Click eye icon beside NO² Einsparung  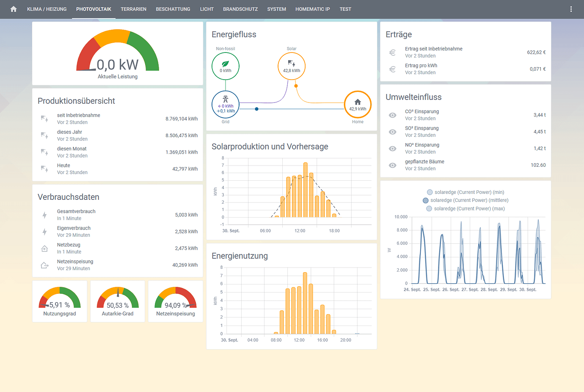pyautogui.click(x=393, y=149)
